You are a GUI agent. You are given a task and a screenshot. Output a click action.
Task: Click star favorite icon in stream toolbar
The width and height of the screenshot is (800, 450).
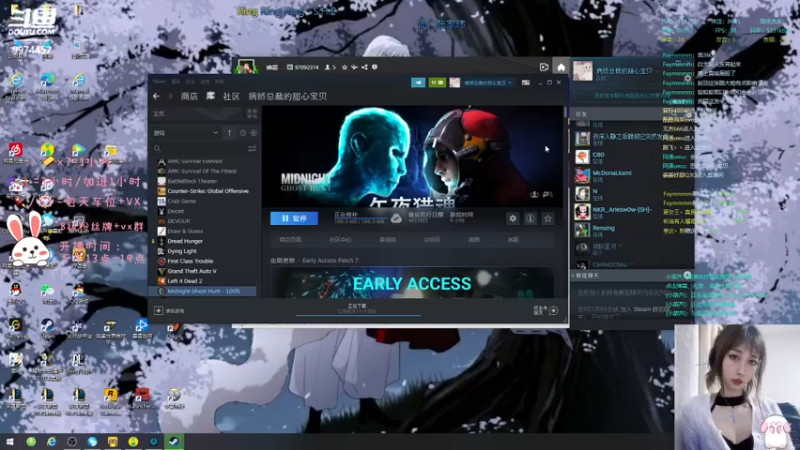[x=345, y=67]
